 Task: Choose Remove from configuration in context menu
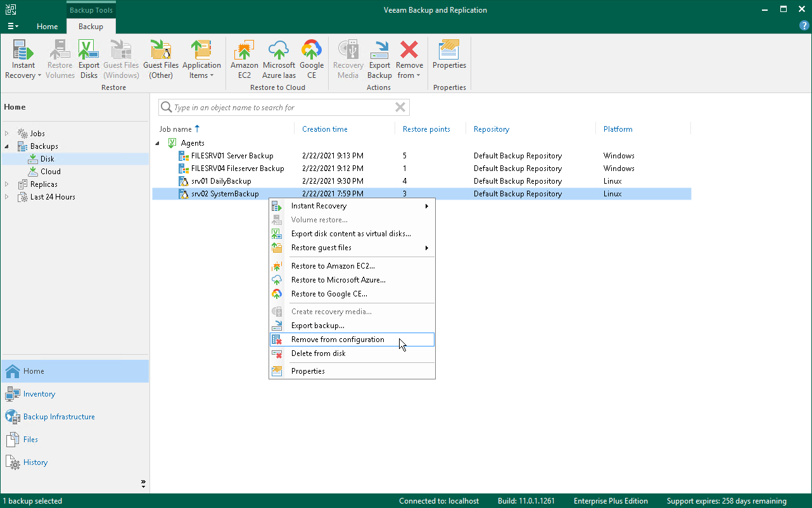click(338, 340)
